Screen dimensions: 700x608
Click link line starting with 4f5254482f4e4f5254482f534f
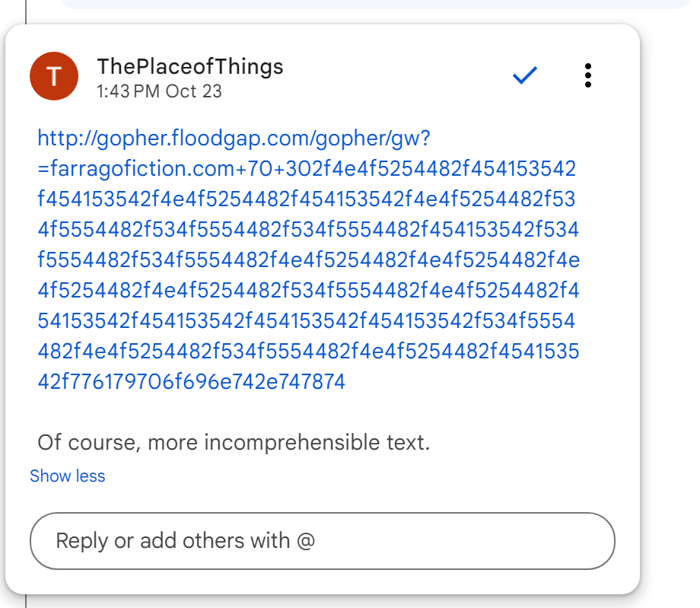pos(308,291)
